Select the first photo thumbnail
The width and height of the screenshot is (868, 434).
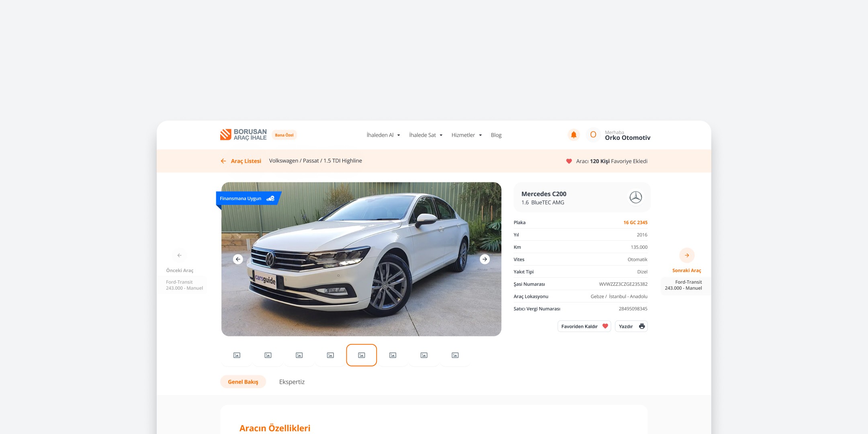pos(237,355)
